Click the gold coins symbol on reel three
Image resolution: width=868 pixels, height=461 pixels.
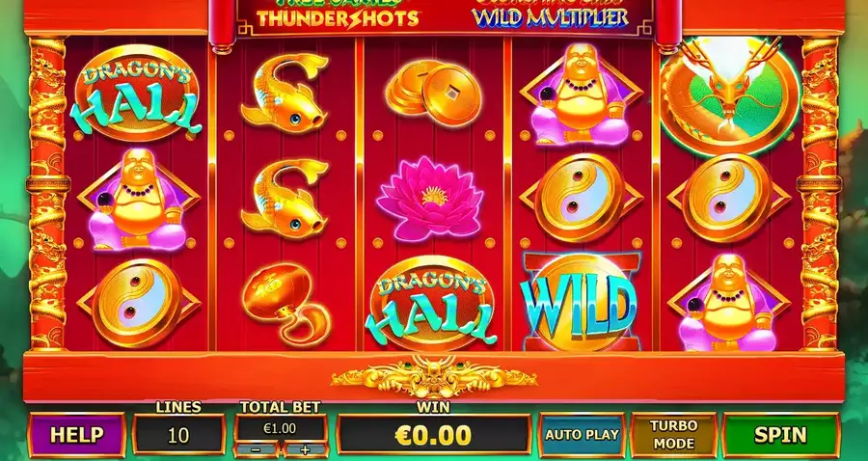pyautogui.click(x=433, y=93)
